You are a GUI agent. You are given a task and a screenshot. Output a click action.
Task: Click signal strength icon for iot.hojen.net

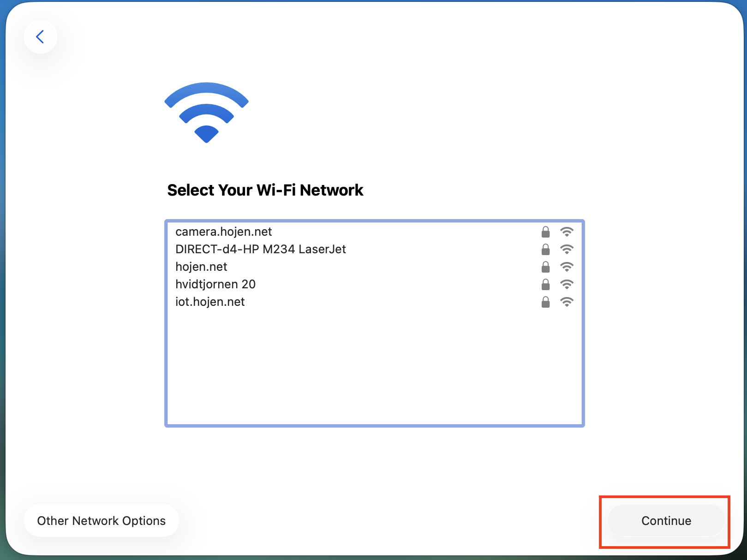[x=567, y=302]
